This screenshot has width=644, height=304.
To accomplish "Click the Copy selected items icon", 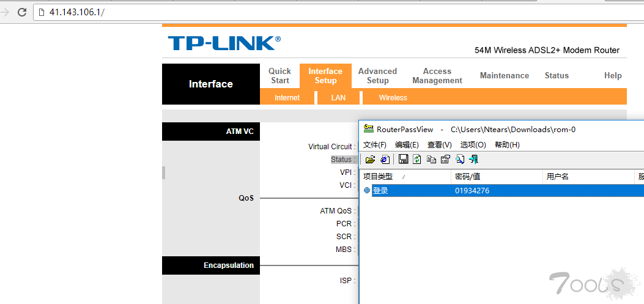I will [x=431, y=160].
